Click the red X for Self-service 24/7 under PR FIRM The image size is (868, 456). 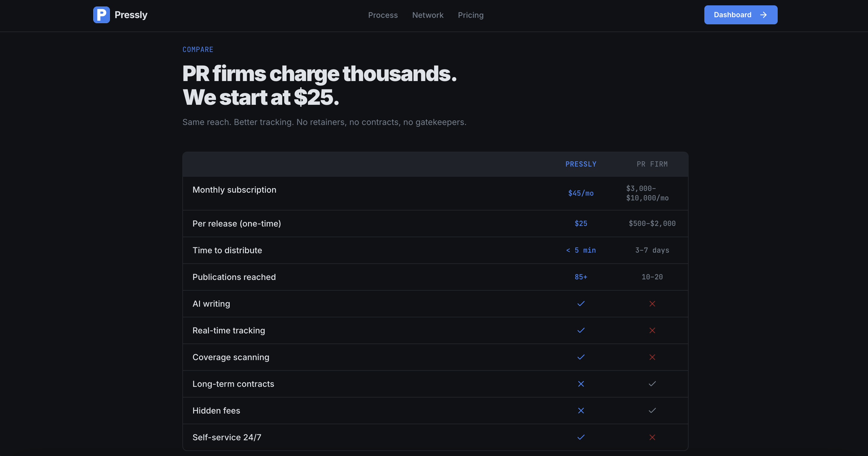[652, 437]
